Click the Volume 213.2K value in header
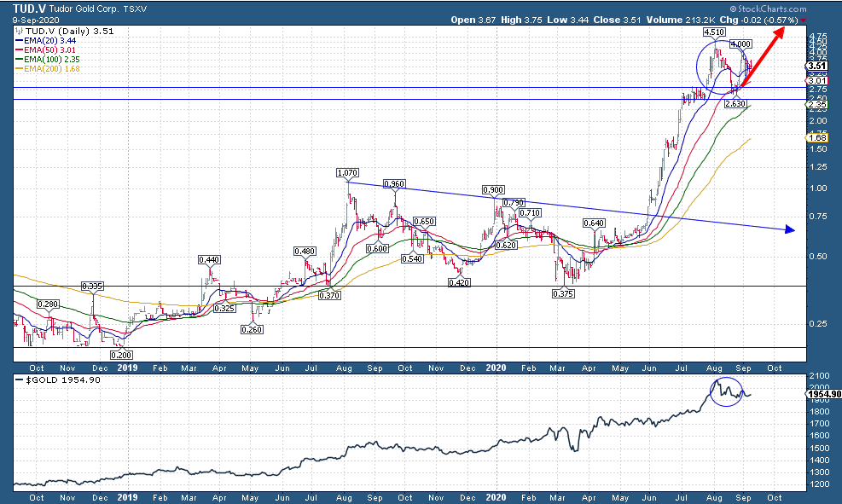The width and height of the screenshot is (842, 504). 681,20
